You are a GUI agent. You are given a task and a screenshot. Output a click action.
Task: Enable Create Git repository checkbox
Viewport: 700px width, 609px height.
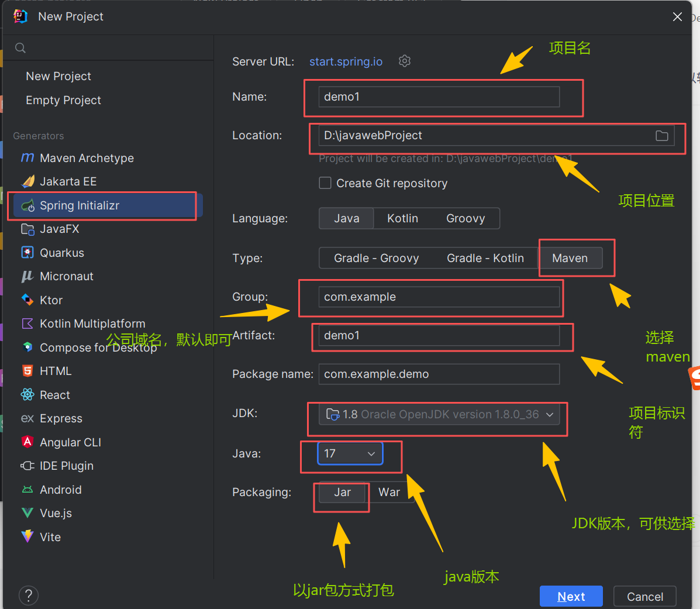coord(325,183)
